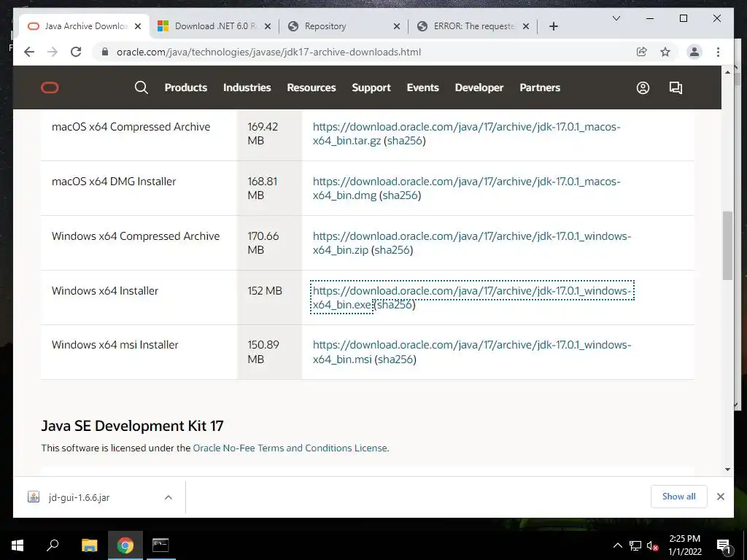The width and height of the screenshot is (747, 560).
Task: Go back with browser back arrow
Action: pos(29,52)
